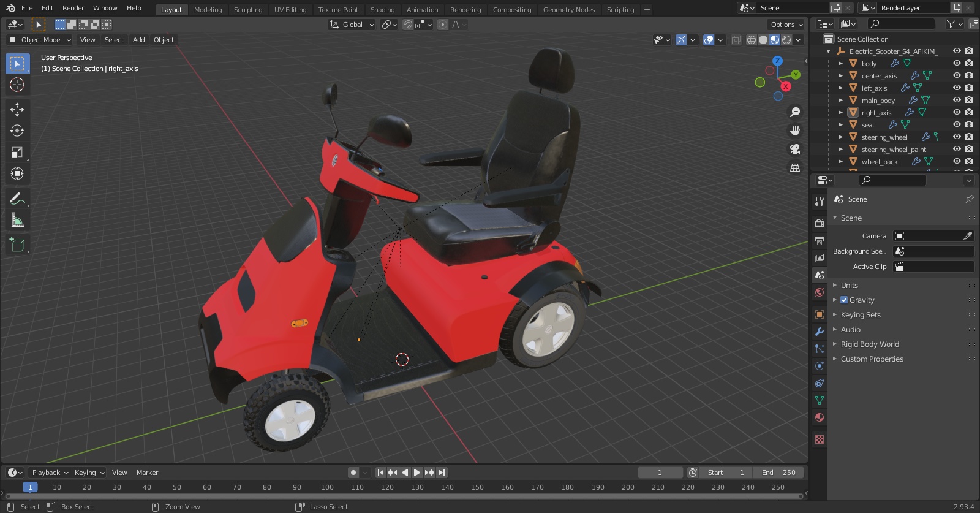
Task: Open the Options dropdown
Action: [786, 25]
